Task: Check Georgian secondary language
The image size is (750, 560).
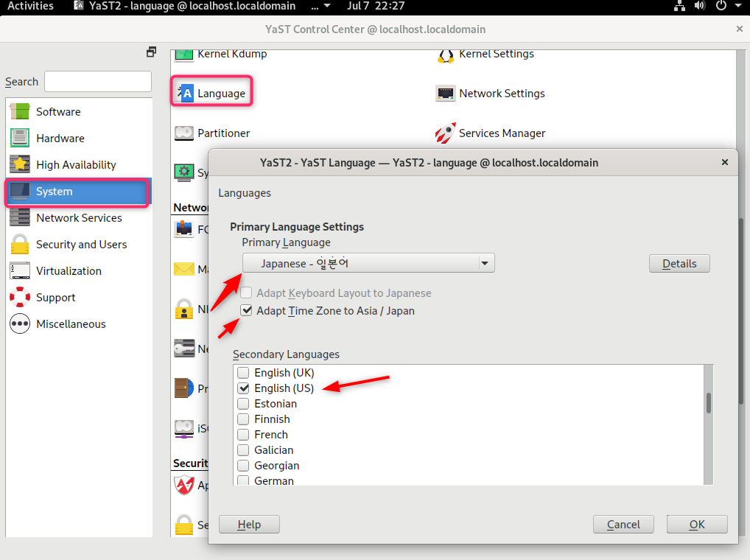Action: pos(243,465)
